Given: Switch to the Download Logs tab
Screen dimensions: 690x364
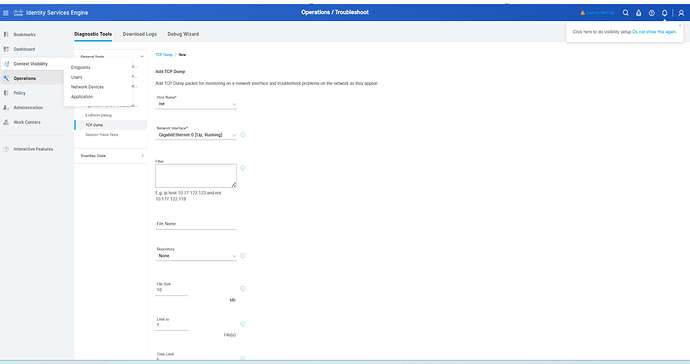Looking at the screenshot, I should 139,34.
